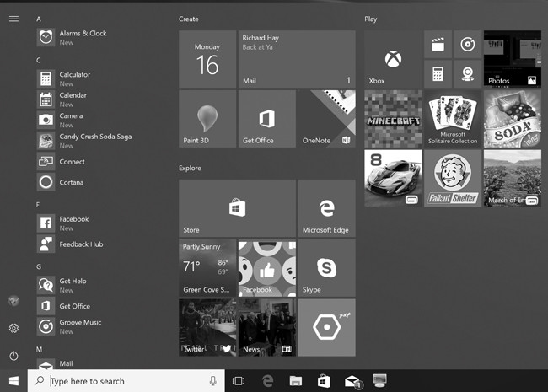
Task: Open the Connect app
Action: (83, 161)
